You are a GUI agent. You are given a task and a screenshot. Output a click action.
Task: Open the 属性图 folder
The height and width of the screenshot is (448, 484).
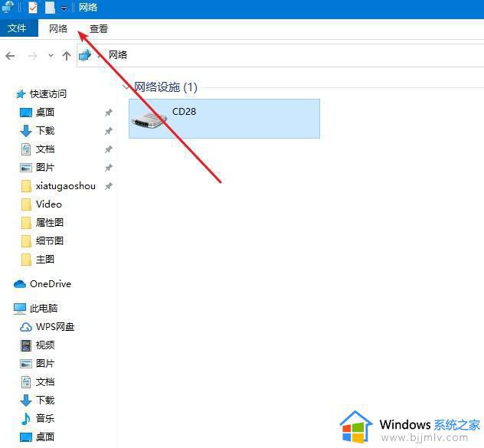[x=50, y=222]
